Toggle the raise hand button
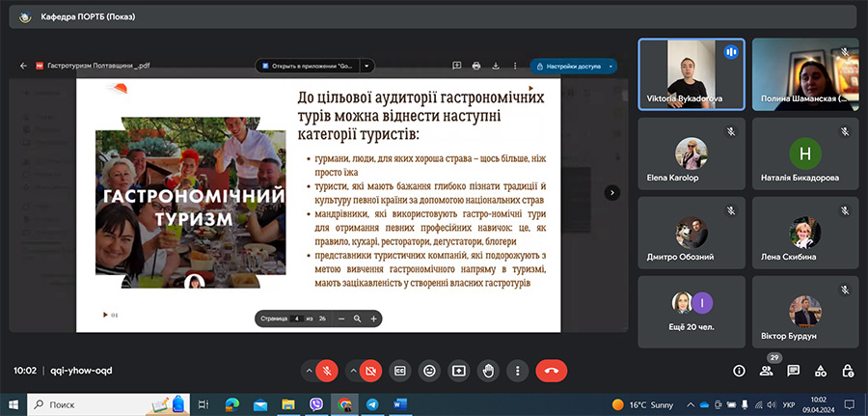This screenshot has height=416, width=868. (x=489, y=370)
